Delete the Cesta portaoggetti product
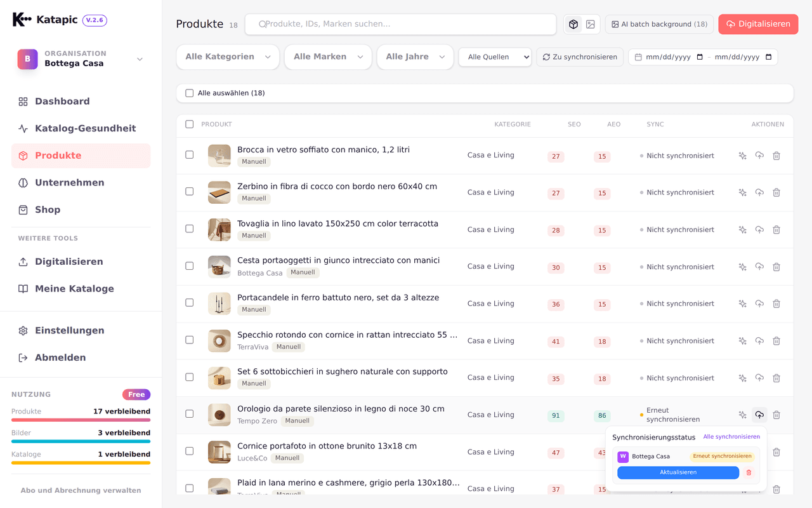The height and width of the screenshot is (508, 812). coord(776,267)
